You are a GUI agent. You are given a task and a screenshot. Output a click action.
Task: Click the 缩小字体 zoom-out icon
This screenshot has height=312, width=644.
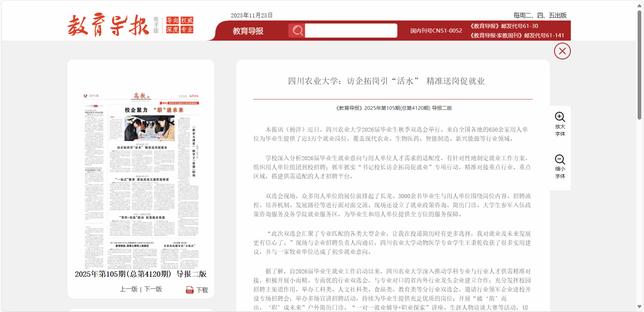click(x=560, y=159)
